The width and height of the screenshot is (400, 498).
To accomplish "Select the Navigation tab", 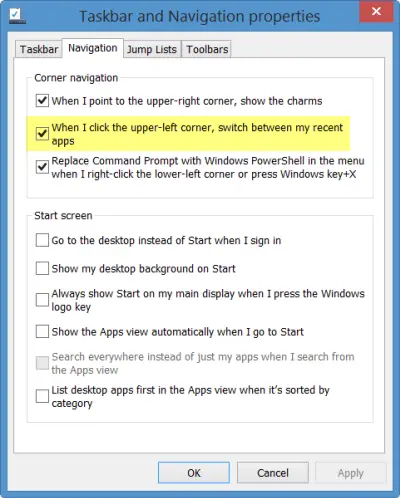I will pyautogui.click(x=93, y=48).
